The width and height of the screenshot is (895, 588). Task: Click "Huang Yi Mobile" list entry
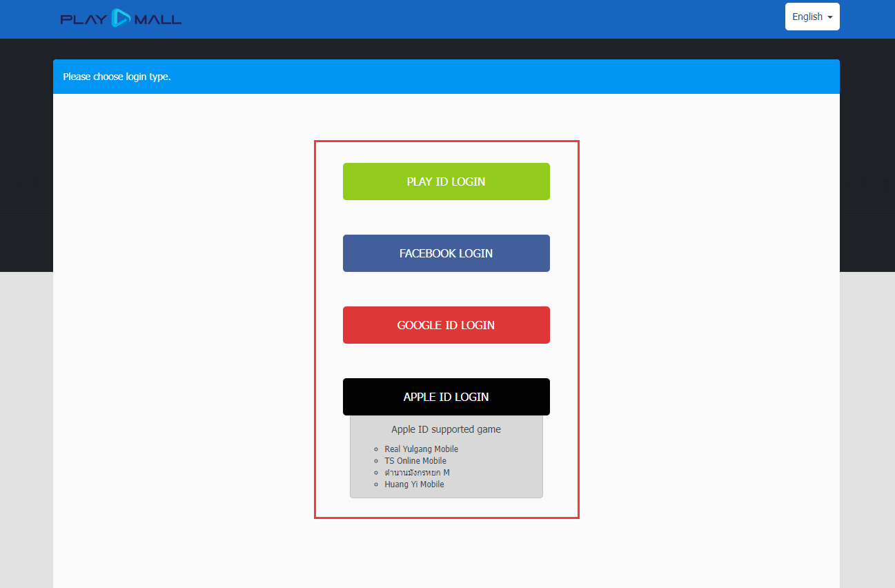coord(414,484)
